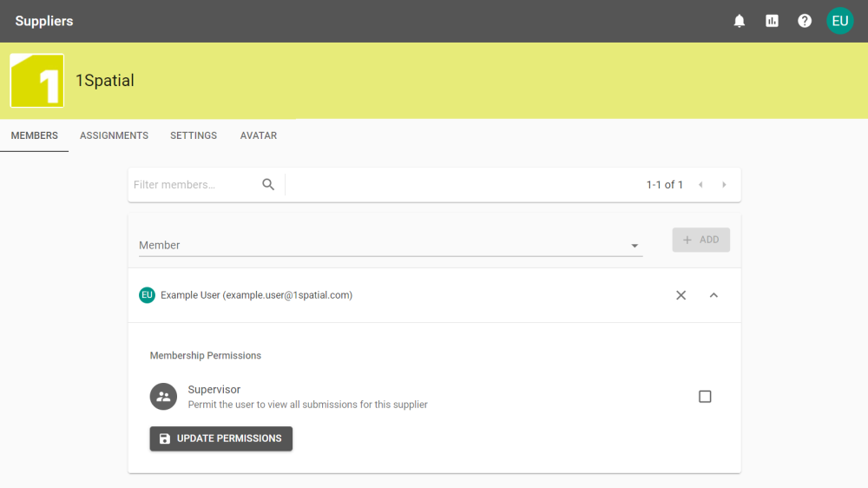Collapse the Example User member panel
The width and height of the screenshot is (868, 488).
tap(713, 295)
